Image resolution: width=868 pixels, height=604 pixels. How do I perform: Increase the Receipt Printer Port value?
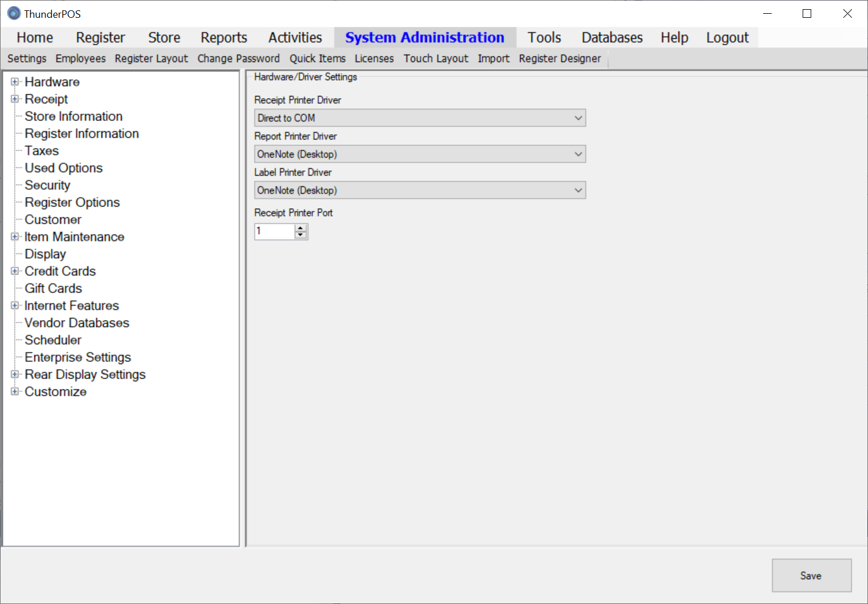(300, 228)
